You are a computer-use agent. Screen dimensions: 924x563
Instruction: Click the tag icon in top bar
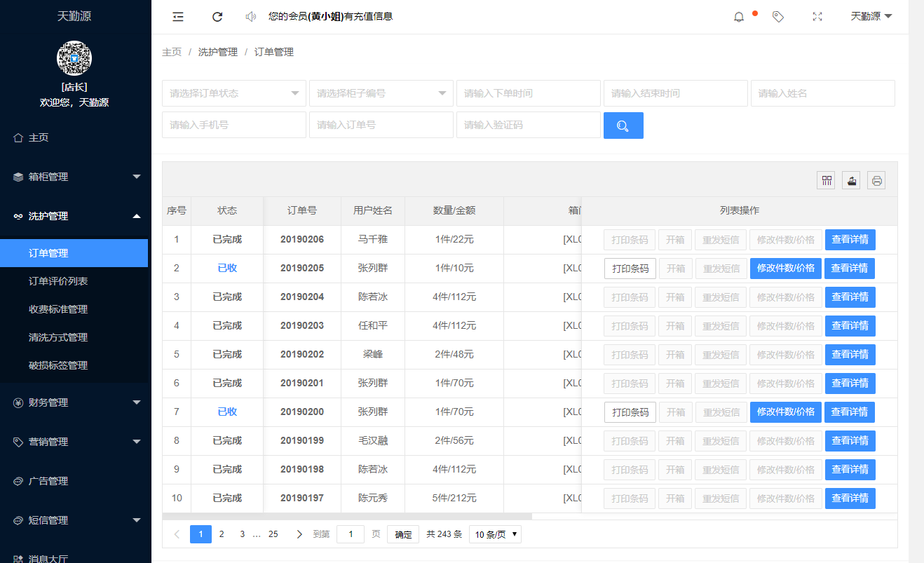(777, 16)
